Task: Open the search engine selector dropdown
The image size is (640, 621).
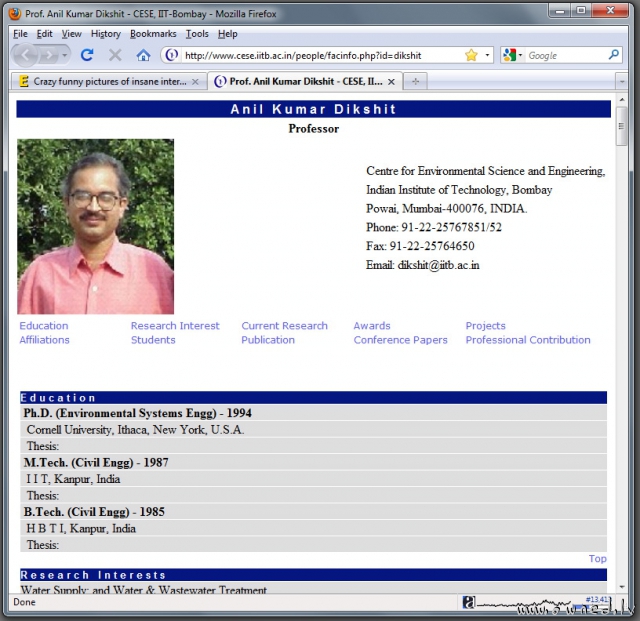Action: point(513,55)
